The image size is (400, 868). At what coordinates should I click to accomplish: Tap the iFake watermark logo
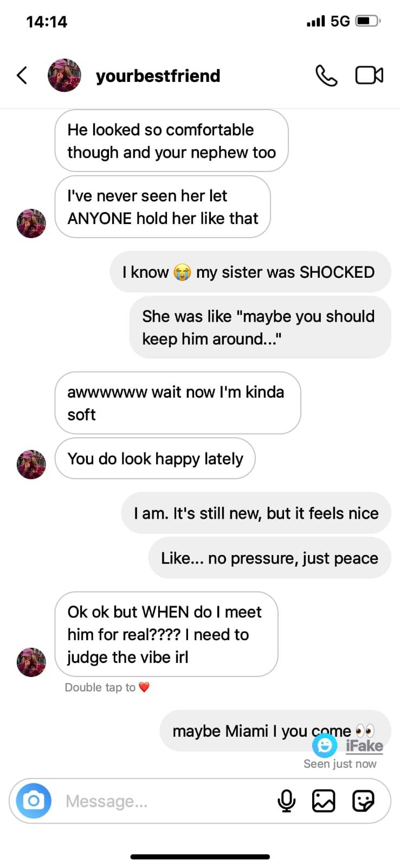(348, 746)
